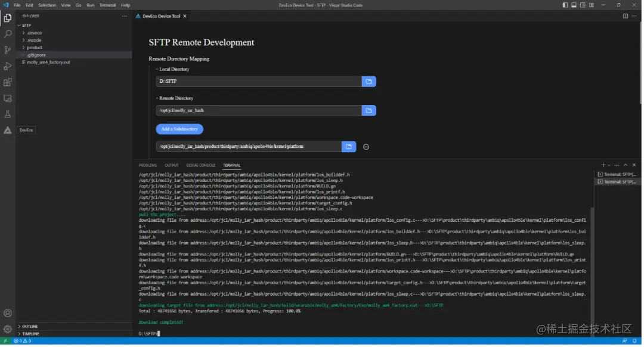Open the Remote Explorer view
Image resolution: width=644 pixels, height=347 pixels.
click(7, 98)
